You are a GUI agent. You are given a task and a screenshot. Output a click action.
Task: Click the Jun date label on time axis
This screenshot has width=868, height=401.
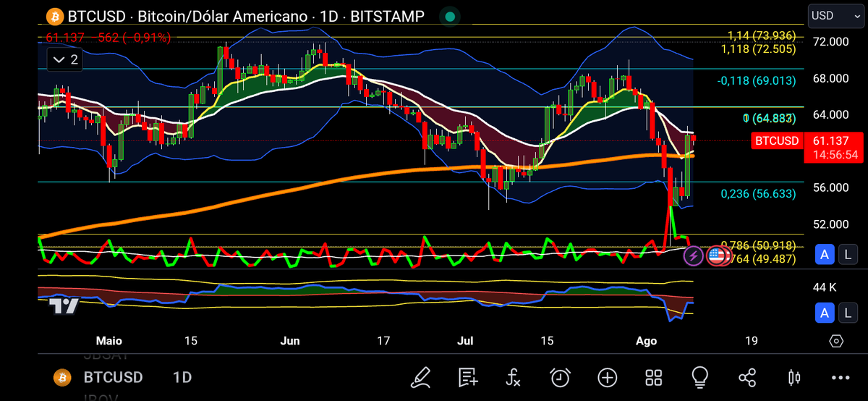click(x=290, y=341)
